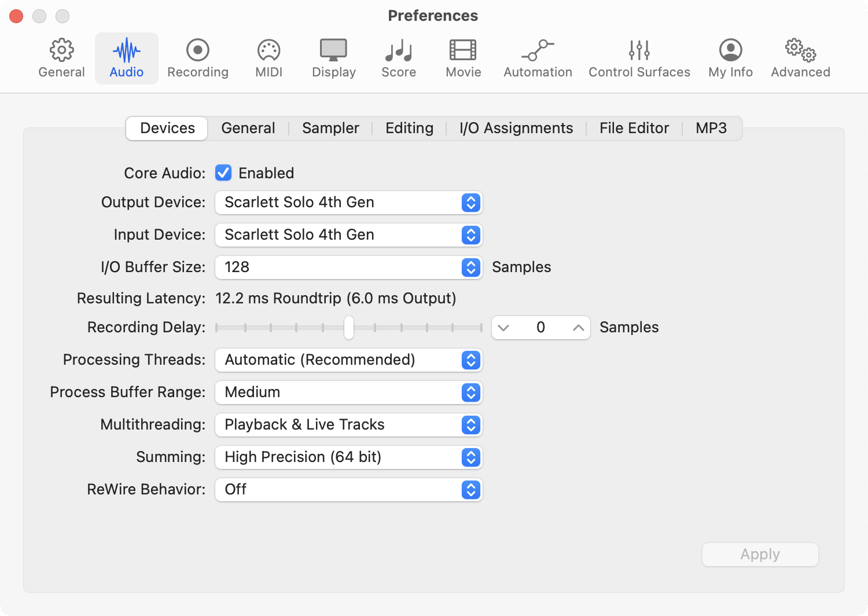Open the Display preferences icon
Viewport: 868px width, 616px height.
pos(333,57)
